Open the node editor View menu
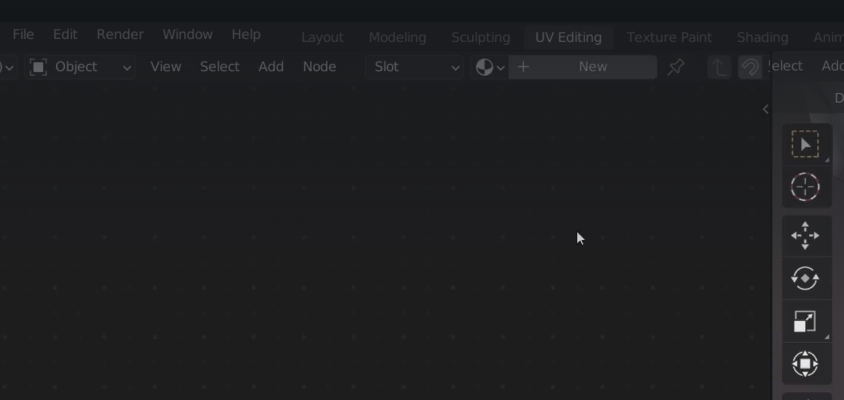Image resolution: width=844 pixels, height=400 pixels. click(166, 67)
